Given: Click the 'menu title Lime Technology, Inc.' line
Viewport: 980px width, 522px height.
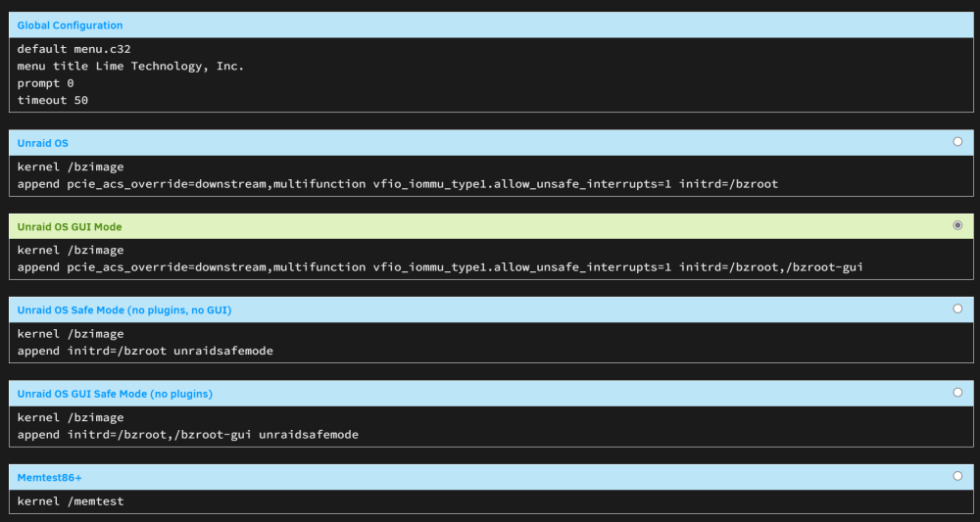Looking at the screenshot, I should pos(130,67).
